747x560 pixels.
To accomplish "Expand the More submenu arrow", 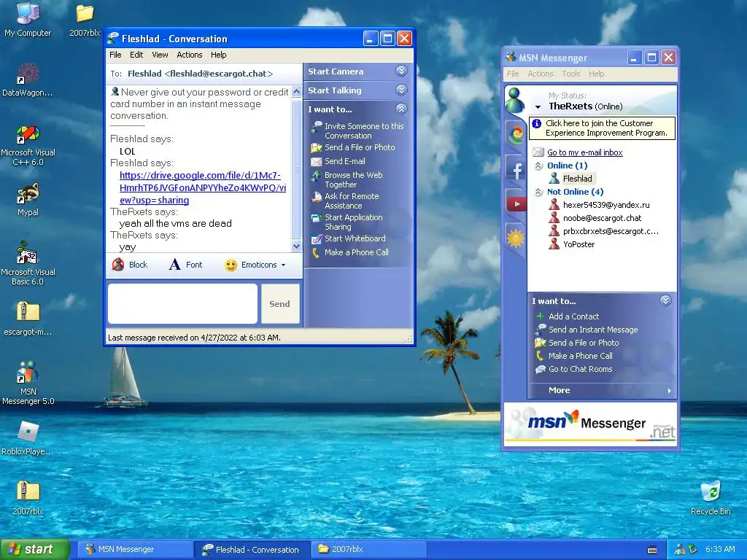I will point(670,391).
